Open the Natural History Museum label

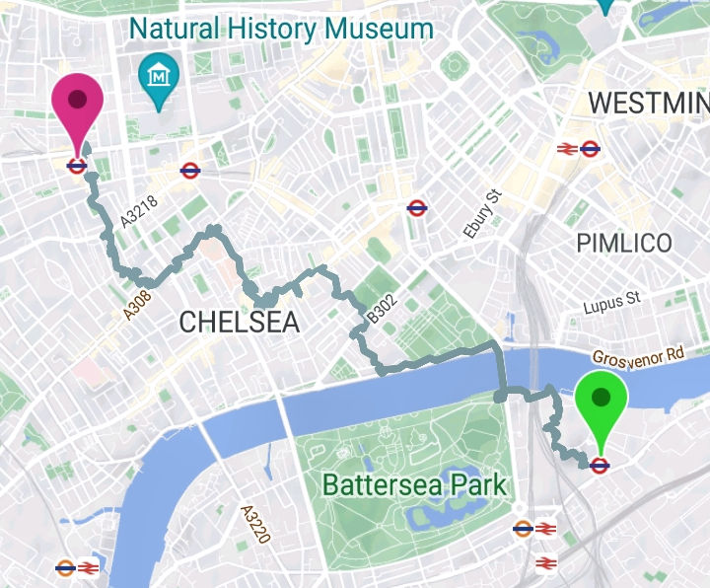click(x=281, y=29)
